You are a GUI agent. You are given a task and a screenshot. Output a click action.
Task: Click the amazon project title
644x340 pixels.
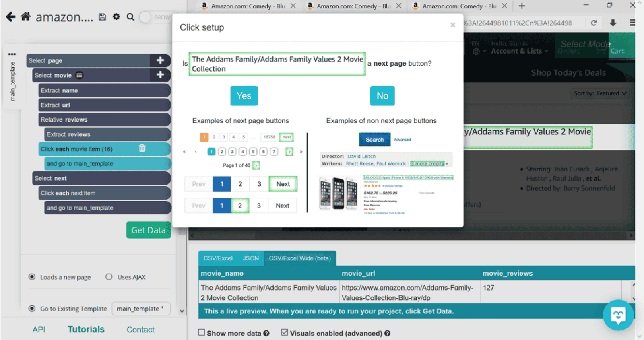point(64,17)
